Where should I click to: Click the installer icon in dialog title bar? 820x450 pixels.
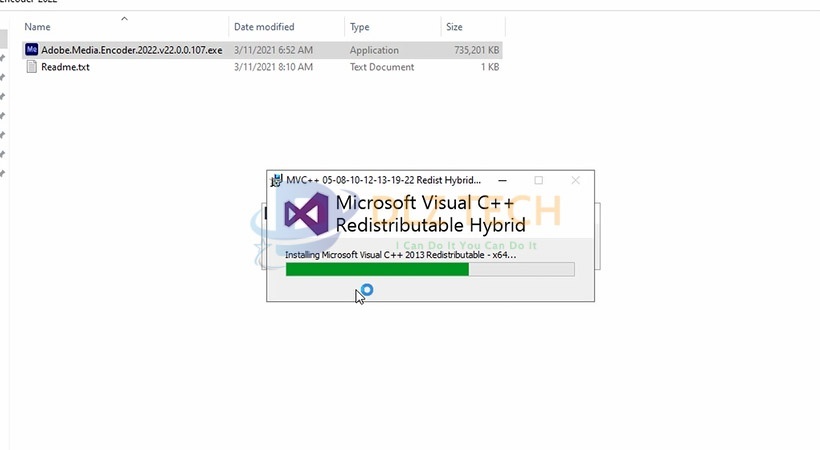click(x=276, y=180)
